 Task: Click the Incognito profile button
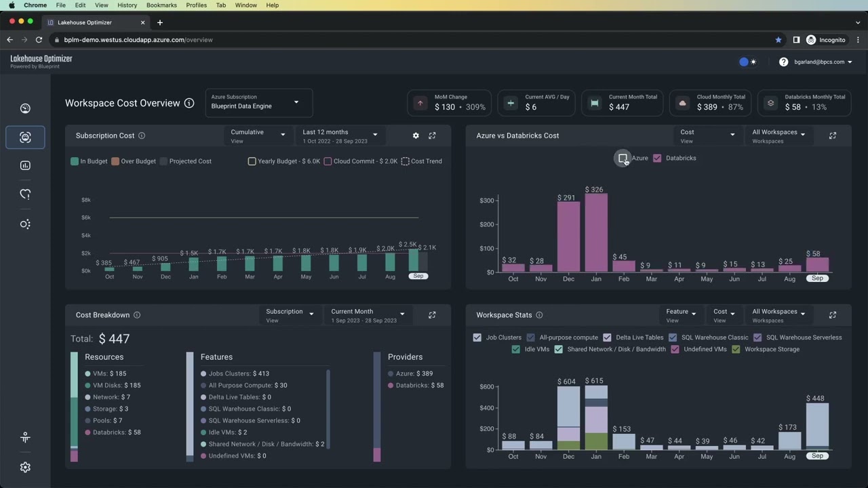pos(827,40)
